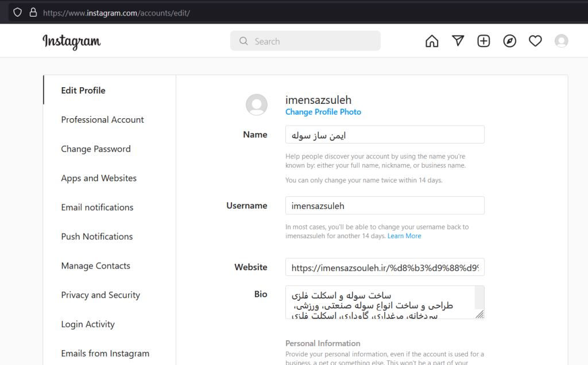Click the Bio resize handle corner
588x365 pixels.
479,314
